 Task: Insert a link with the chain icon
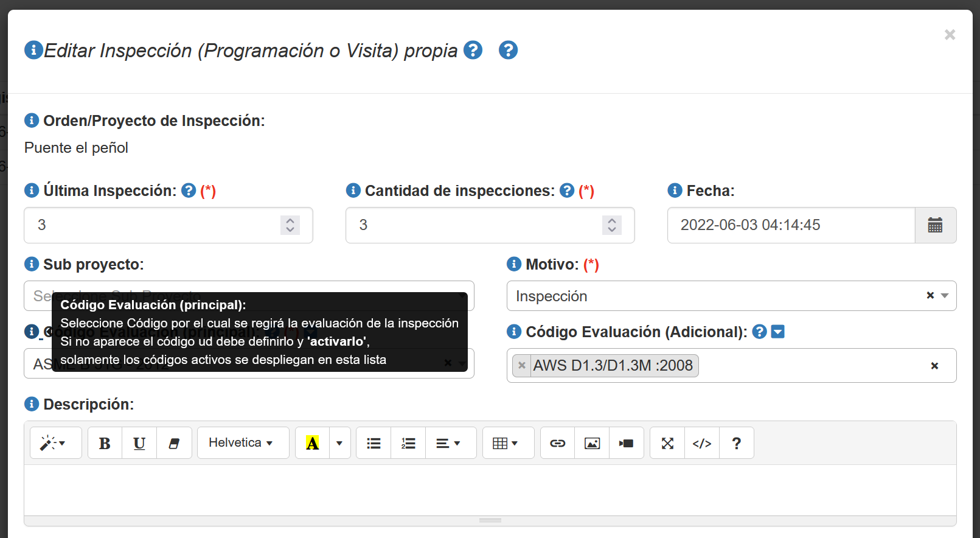click(557, 443)
